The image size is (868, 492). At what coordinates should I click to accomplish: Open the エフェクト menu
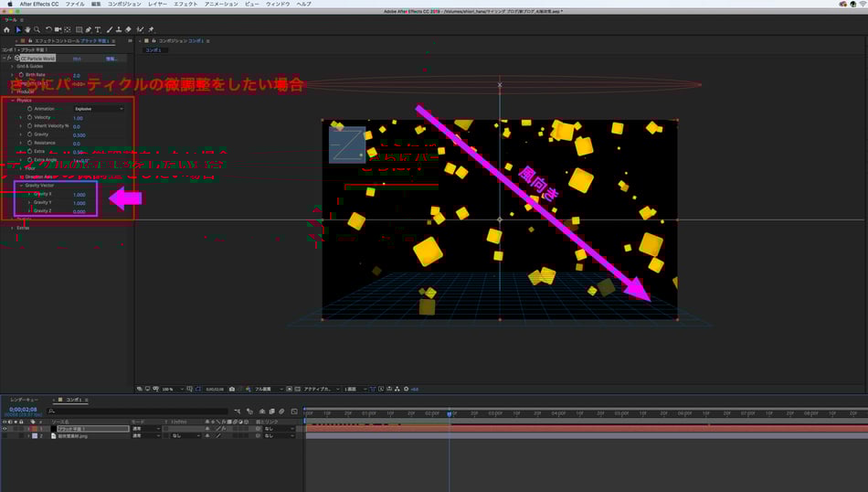tap(185, 4)
